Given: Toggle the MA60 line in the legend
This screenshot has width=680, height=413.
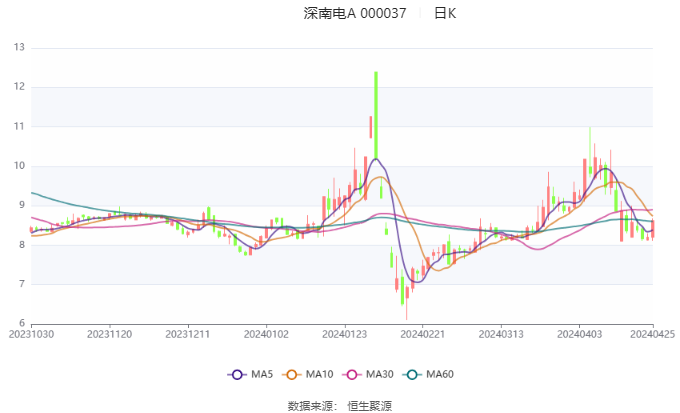Looking at the screenshot, I should pos(428,374).
